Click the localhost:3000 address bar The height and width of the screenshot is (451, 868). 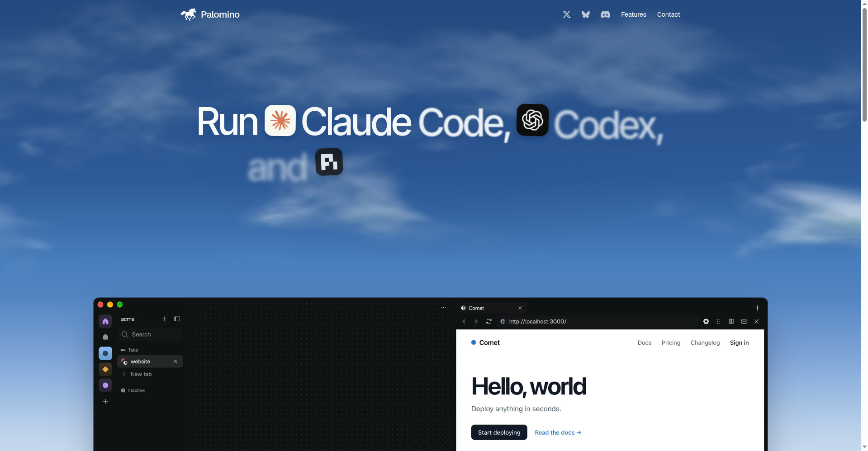click(x=598, y=321)
